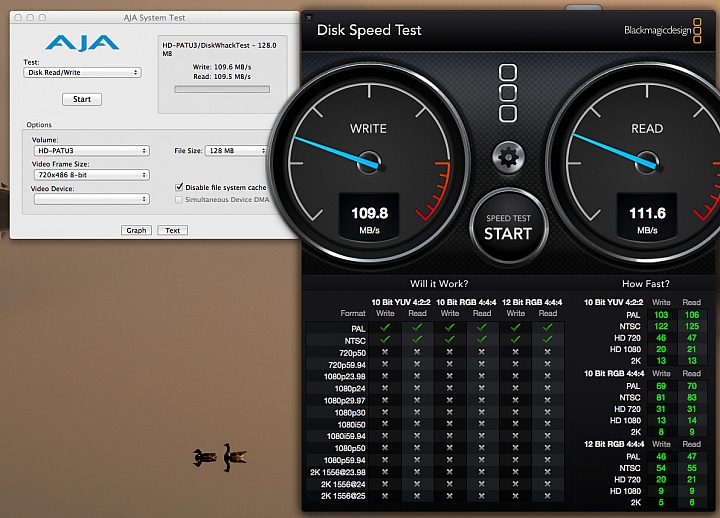720x518 pixels.
Task: Click 12 Bit RGB 4:4:4 column header
Action: pyautogui.click(x=532, y=302)
